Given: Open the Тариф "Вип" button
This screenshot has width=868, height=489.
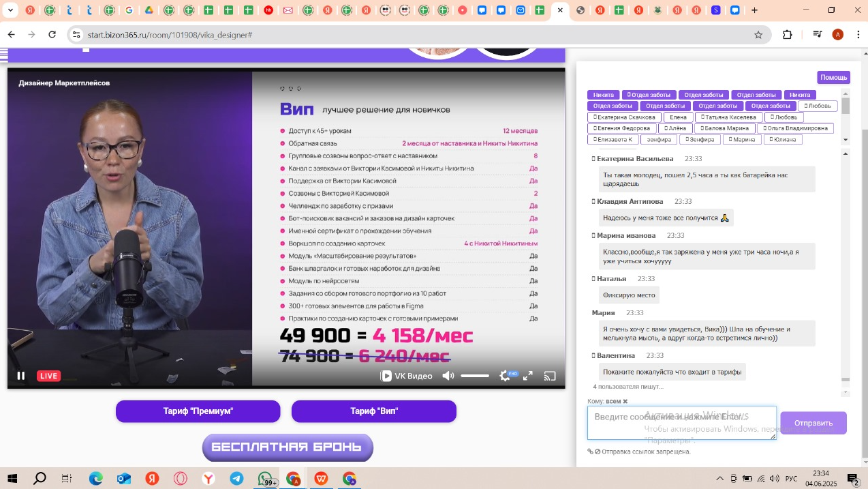Looking at the screenshot, I should point(374,411).
